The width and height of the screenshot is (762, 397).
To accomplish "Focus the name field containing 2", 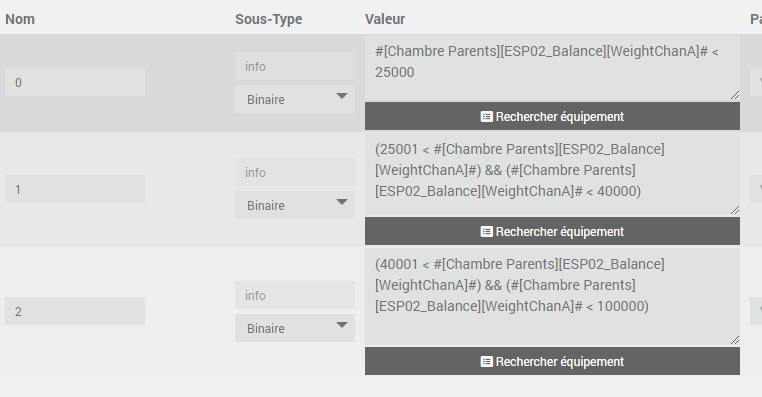I will tap(75, 311).
